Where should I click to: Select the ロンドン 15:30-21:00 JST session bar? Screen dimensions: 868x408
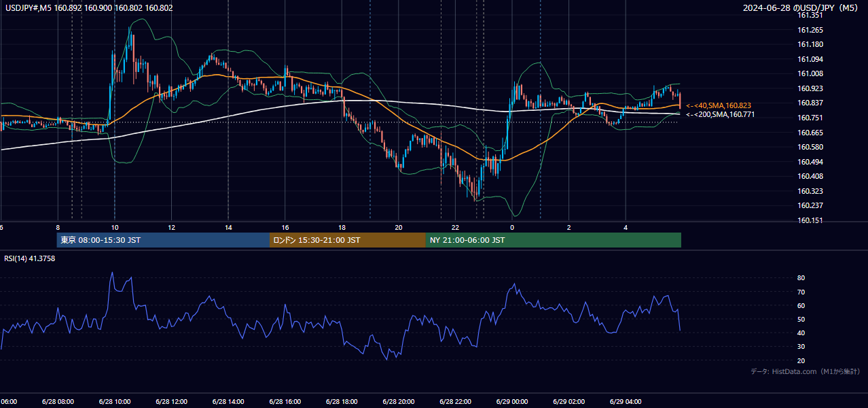click(348, 240)
